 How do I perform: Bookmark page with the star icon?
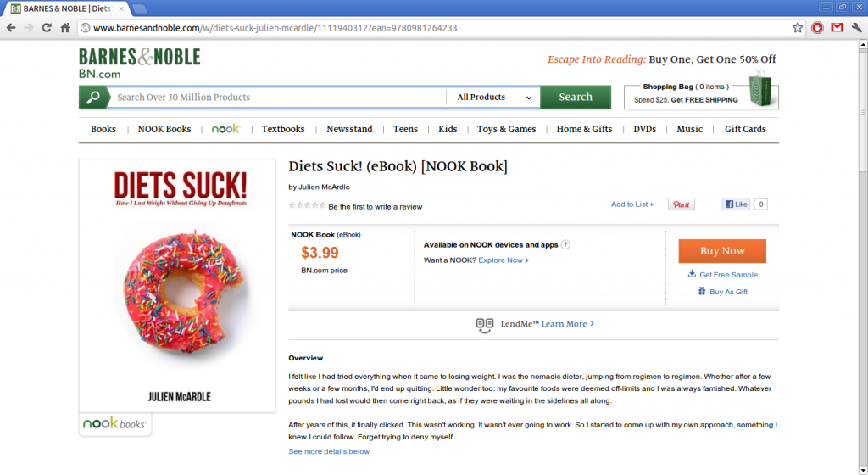tap(797, 28)
